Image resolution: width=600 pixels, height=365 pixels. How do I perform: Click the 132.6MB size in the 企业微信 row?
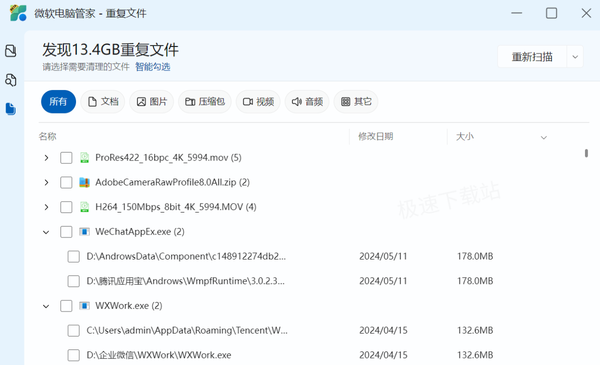(x=475, y=355)
